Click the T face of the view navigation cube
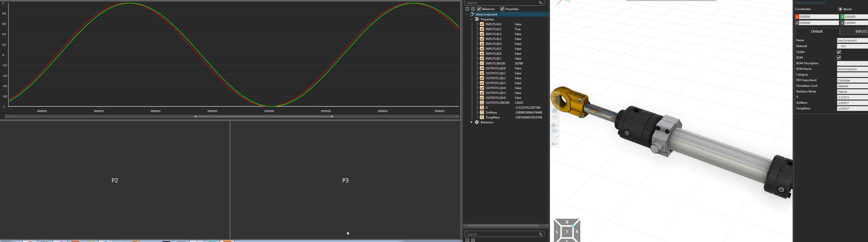This screenshot has width=868, height=242. coord(567,232)
